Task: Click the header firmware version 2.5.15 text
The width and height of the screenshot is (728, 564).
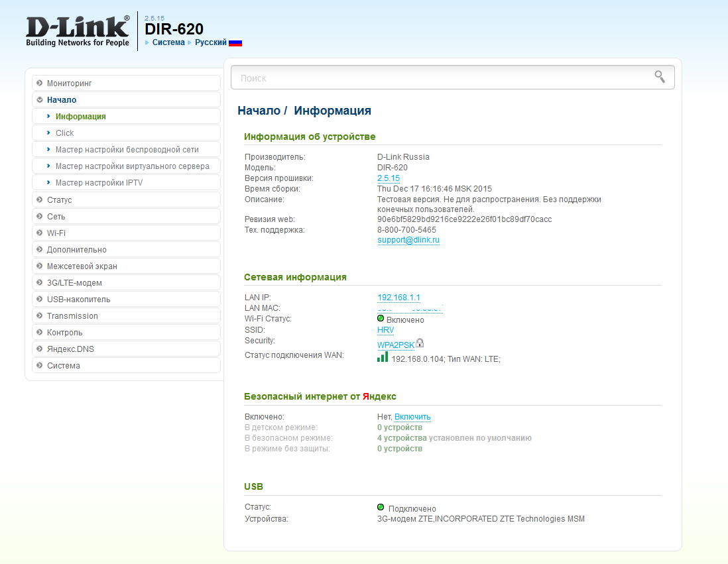Action: click(x=154, y=18)
